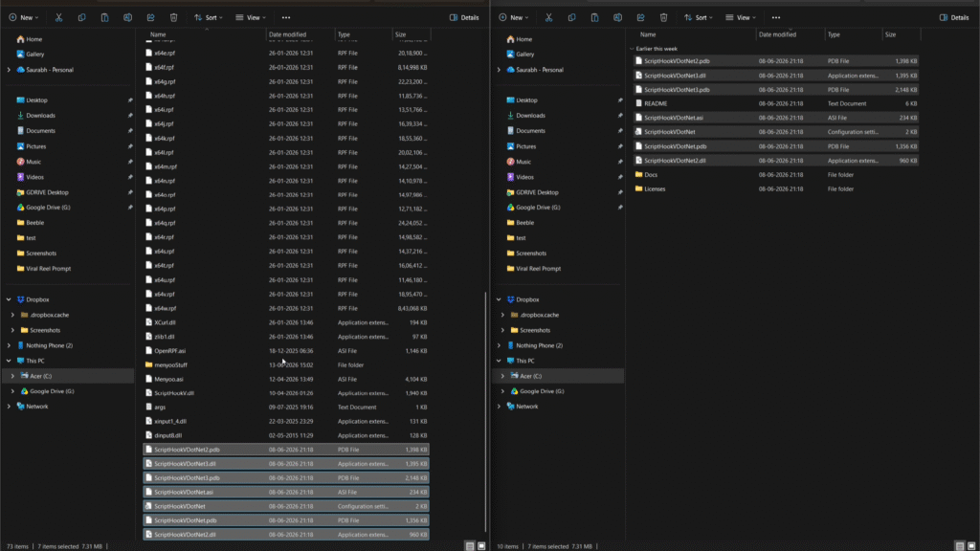Open the View dropdown in left window
980x551 pixels.
click(251, 17)
